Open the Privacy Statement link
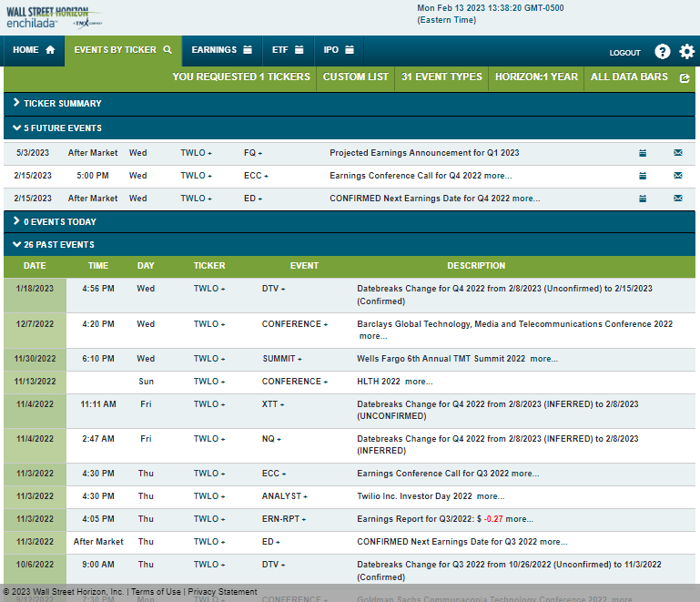Screen dimensions: 700x602 [x=222, y=592]
